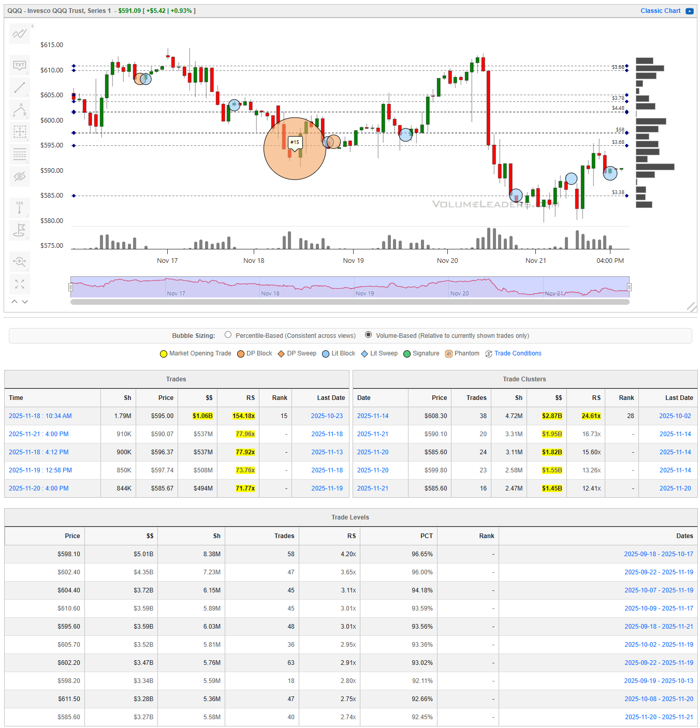Image resolution: width=700 pixels, height=728 pixels.
Task: Open trade 2025-11-19 : 12:58 PM
Action: tap(40, 470)
